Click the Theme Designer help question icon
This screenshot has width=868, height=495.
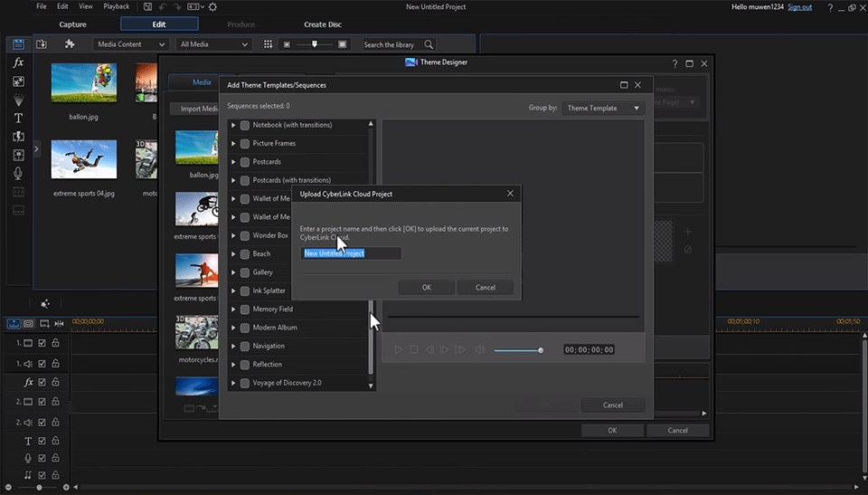675,63
